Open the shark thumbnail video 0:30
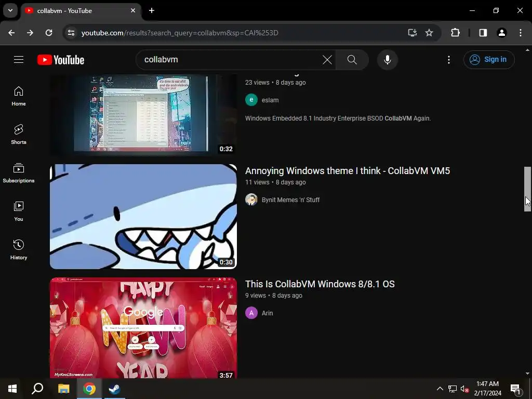The height and width of the screenshot is (399, 532). (x=143, y=217)
